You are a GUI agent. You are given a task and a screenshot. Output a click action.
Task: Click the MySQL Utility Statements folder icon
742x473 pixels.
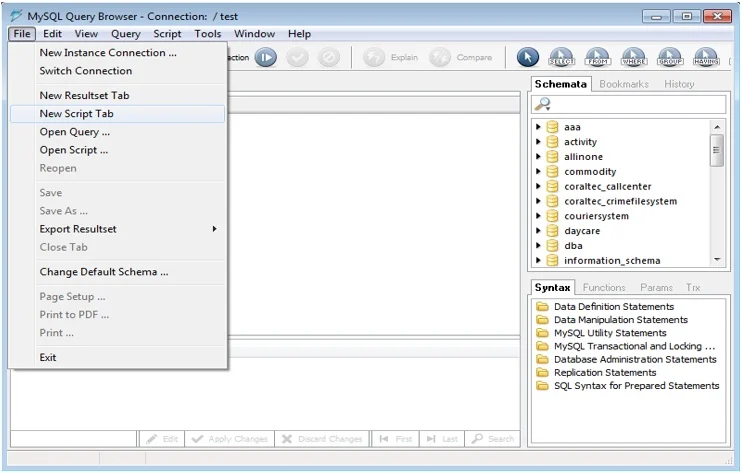click(x=542, y=333)
